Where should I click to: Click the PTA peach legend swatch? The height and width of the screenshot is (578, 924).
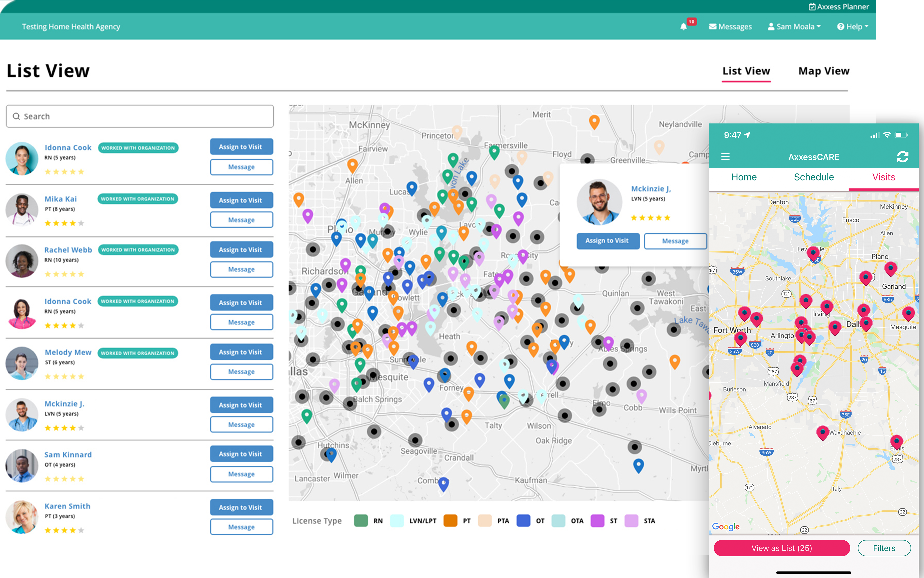pyautogui.click(x=485, y=521)
